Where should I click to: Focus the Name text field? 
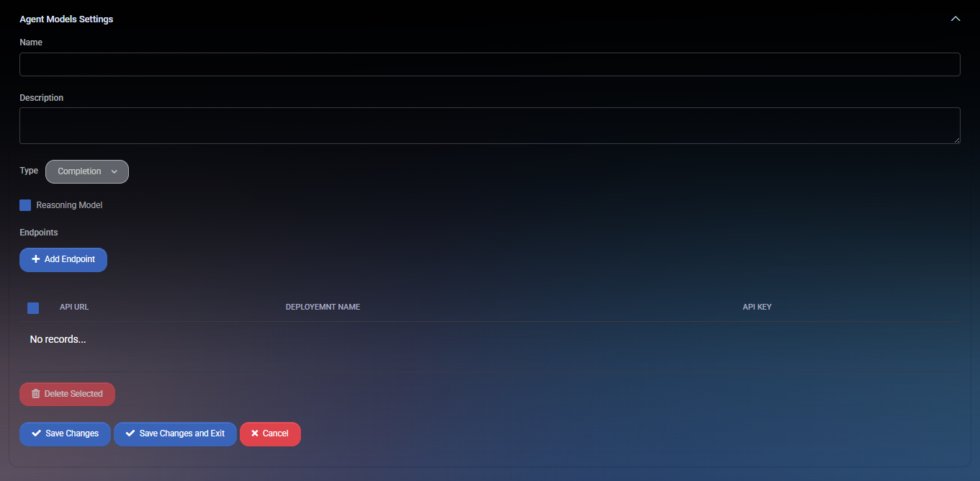coord(490,64)
